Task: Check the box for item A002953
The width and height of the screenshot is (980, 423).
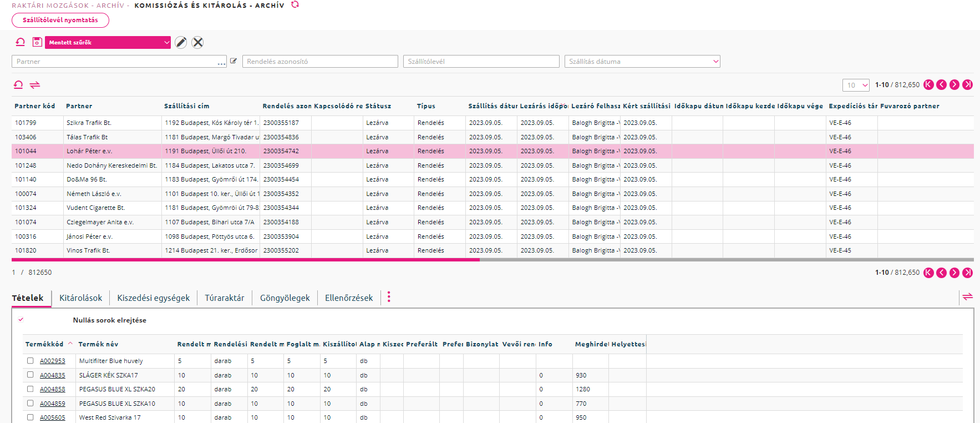Action: pyautogui.click(x=31, y=361)
